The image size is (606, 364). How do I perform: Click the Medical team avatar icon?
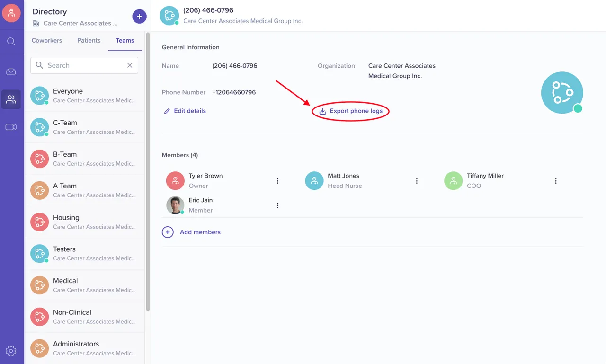40,285
